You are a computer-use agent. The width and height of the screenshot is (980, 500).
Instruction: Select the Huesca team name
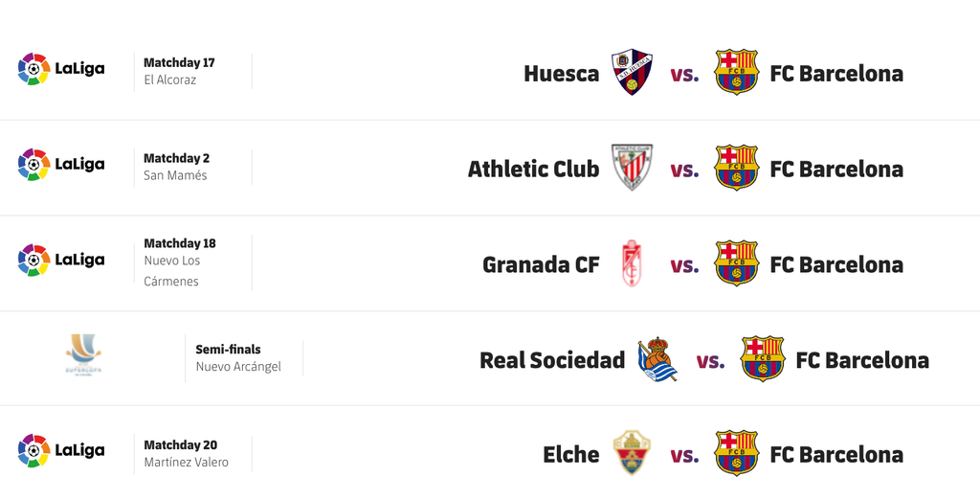click(561, 74)
